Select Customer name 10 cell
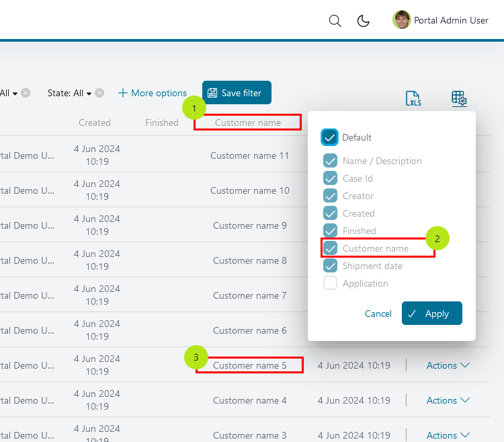Image resolution: width=504 pixels, height=442 pixels. pos(250,190)
